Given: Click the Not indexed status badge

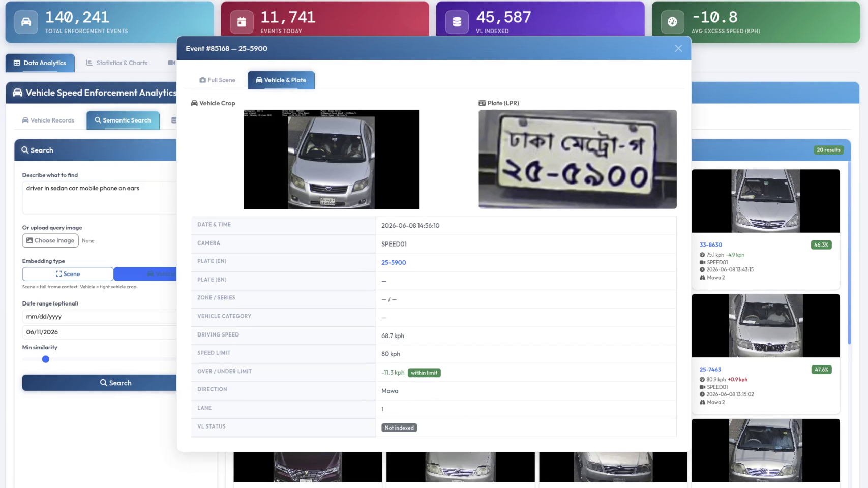Looking at the screenshot, I should coord(399,428).
